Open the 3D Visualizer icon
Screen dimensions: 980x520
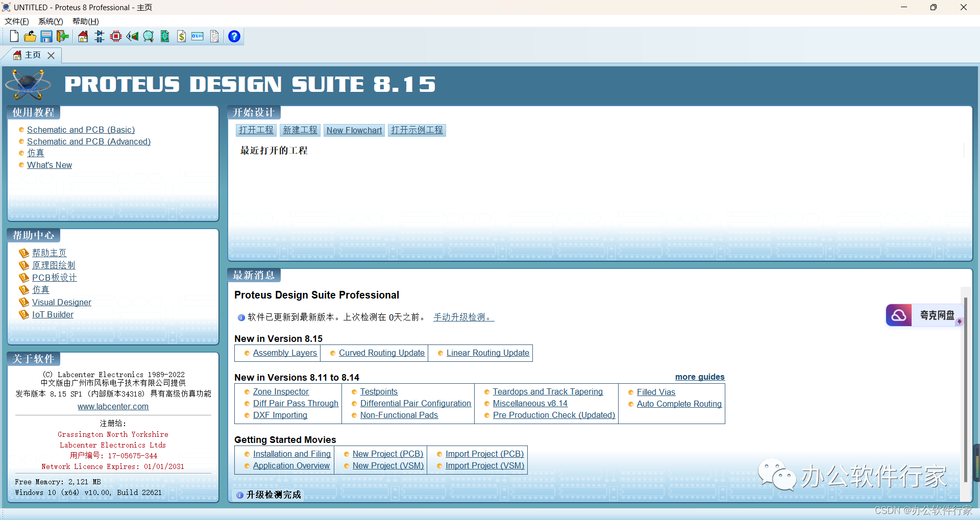tap(132, 36)
